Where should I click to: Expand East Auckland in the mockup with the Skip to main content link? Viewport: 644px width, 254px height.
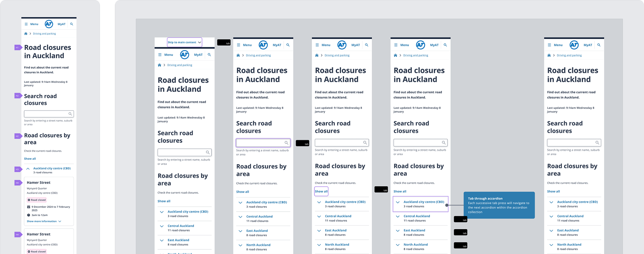coord(162,241)
